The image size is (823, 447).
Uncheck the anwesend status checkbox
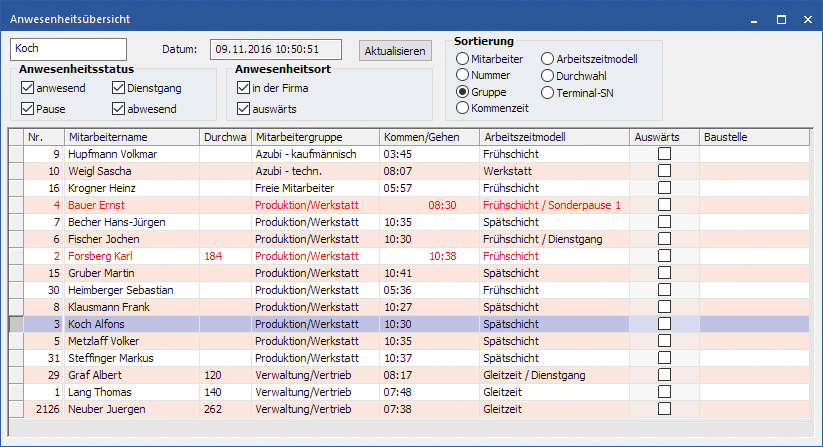point(28,88)
